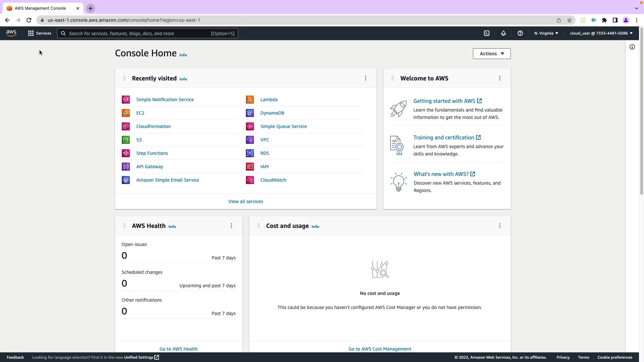The image size is (644, 362).
Task: Expand the N. Virginia region dropdown
Action: (546, 33)
